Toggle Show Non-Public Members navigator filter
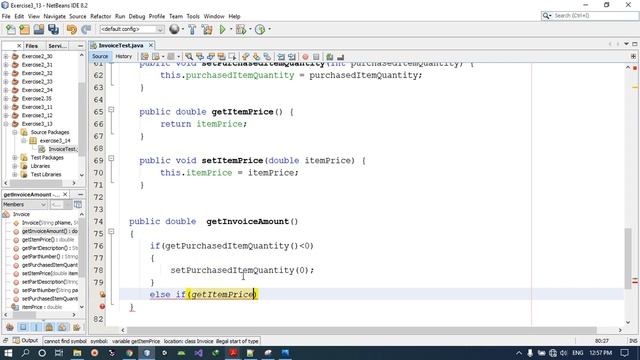The image size is (640, 360). point(49,327)
